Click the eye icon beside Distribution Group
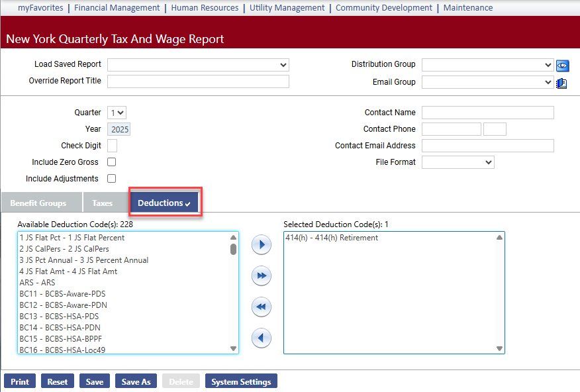 (562, 65)
